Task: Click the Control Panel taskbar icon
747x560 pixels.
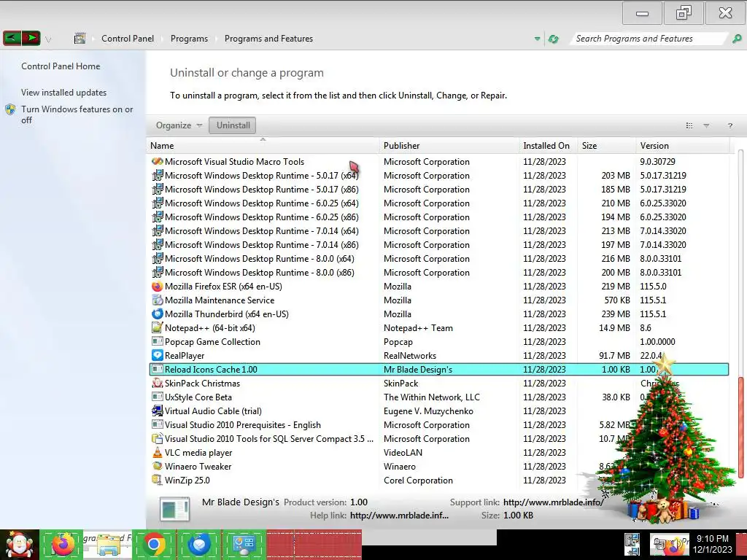Action: [244, 544]
